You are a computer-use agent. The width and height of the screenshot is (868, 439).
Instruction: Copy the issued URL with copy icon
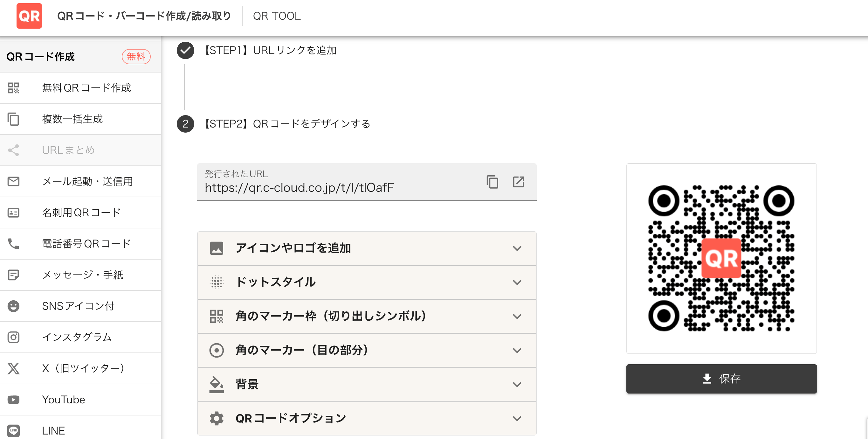point(492,182)
